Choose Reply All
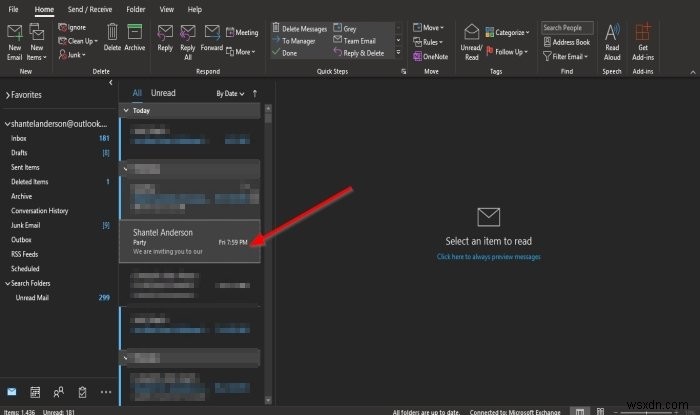This screenshot has width=700, height=415. tap(188, 42)
